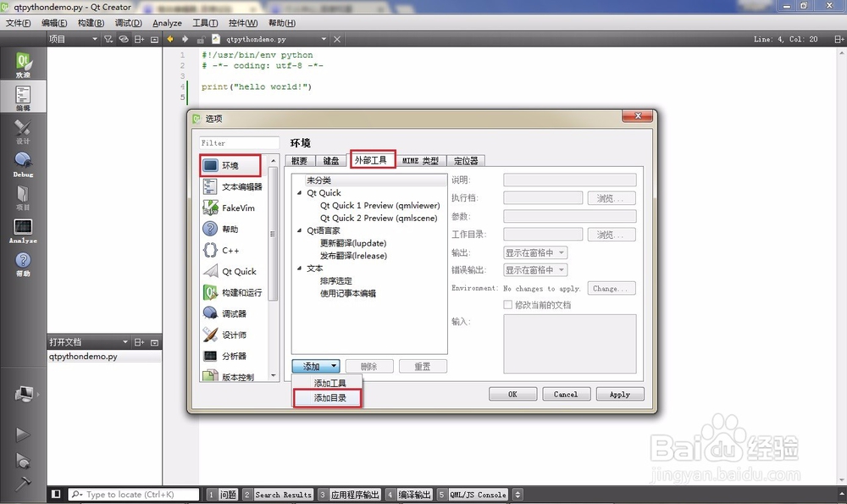Open Build & Run options category
Image resolution: width=847 pixels, height=504 pixels.
pos(233,292)
